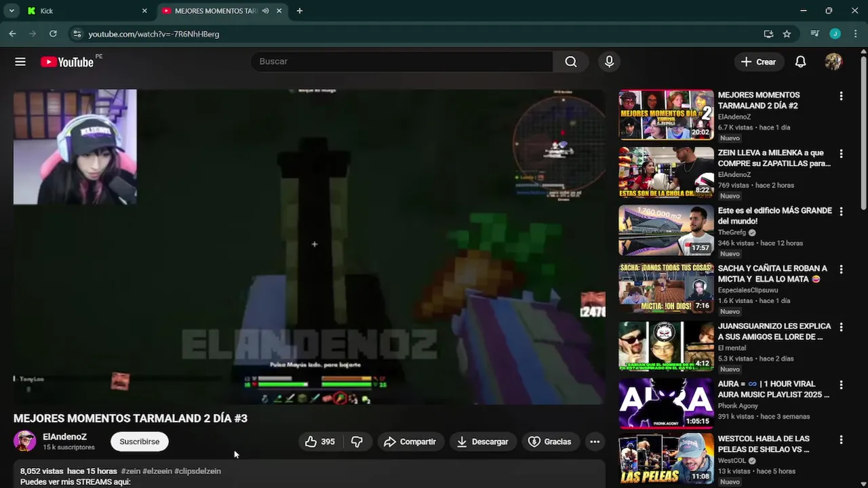Open options for SACHA Y CAÑITA video
This screenshot has height=488, width=868.
(841, 269)
